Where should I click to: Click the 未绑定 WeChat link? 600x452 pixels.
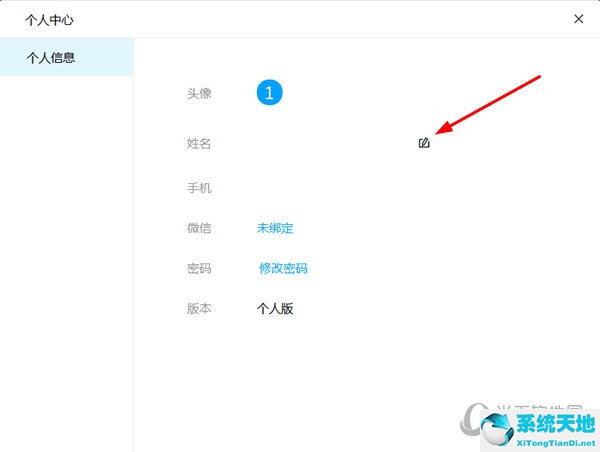coord(275,228)
